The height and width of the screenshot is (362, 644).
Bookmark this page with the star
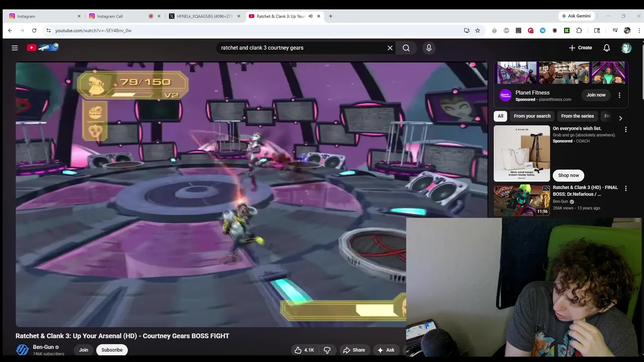pos(477,31)
